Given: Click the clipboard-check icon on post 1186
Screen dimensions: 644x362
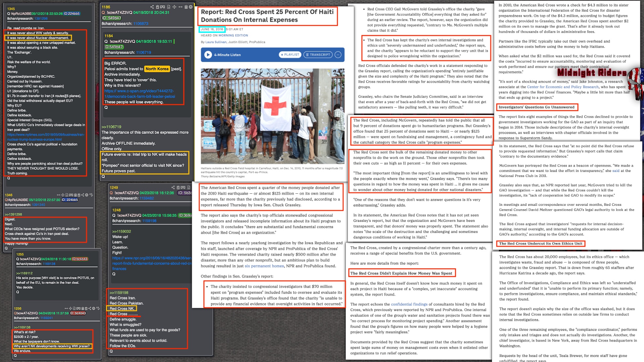Looking at the screenshot, I should click(157, 7).
